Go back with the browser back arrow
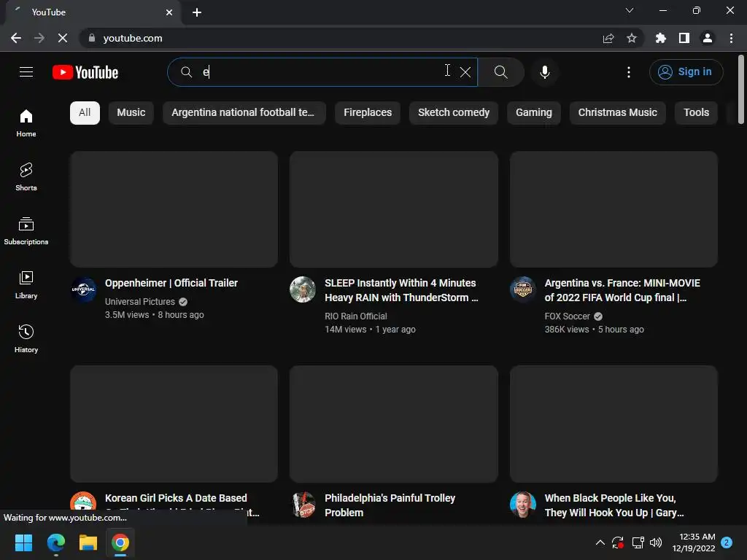 pyautogui.click(x=16, y=38)
